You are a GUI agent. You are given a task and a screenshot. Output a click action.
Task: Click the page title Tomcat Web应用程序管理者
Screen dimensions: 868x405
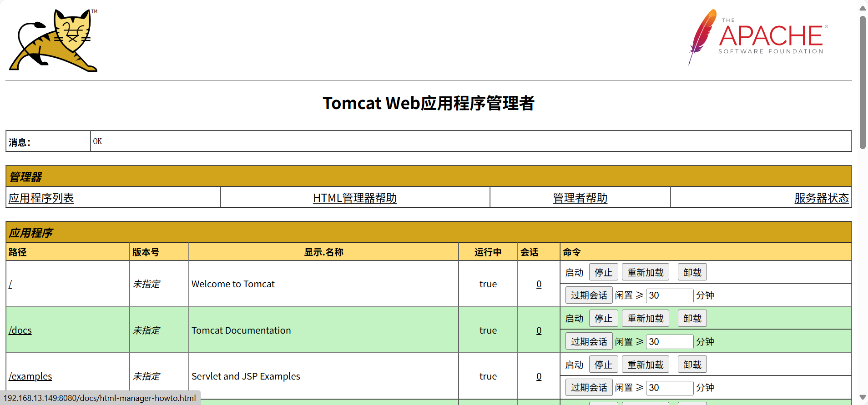tap(429, 103)
